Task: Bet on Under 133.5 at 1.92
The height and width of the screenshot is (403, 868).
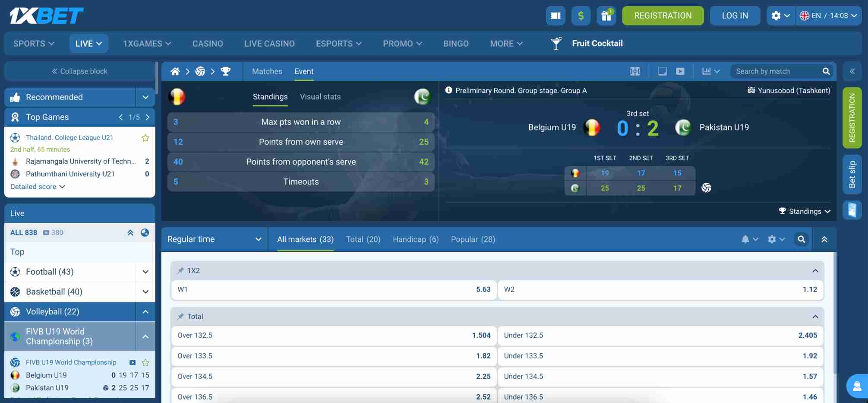Action: pos(660,356)
